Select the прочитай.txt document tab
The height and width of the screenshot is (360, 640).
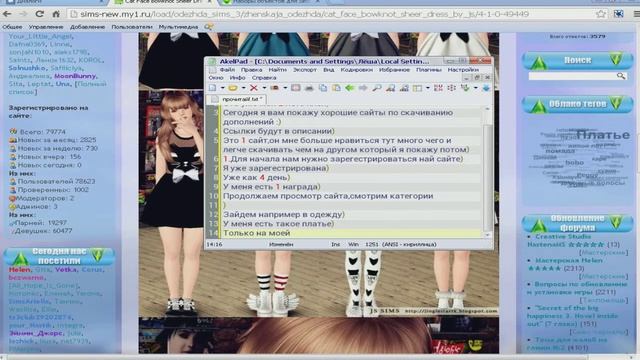point(236,99)
